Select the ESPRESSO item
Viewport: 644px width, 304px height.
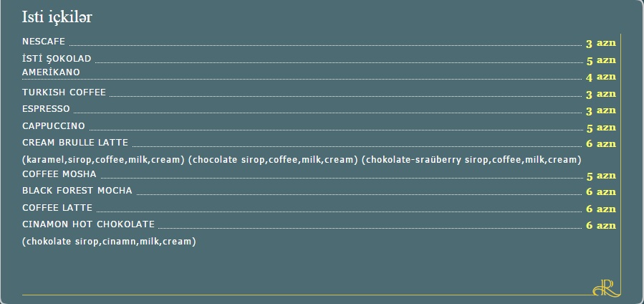pyautogui.click(x=46, y=109)
